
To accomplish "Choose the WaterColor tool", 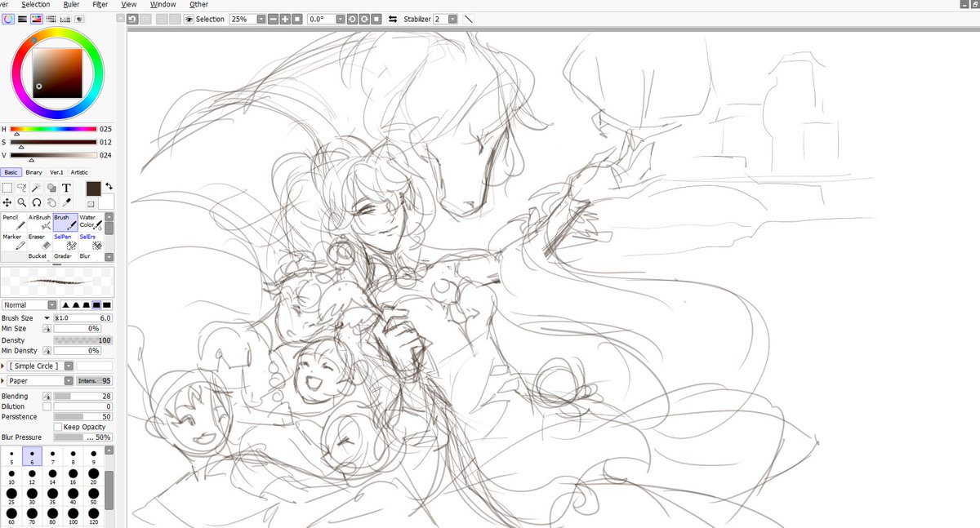I will pyautogui.click(x=90, y=222).
